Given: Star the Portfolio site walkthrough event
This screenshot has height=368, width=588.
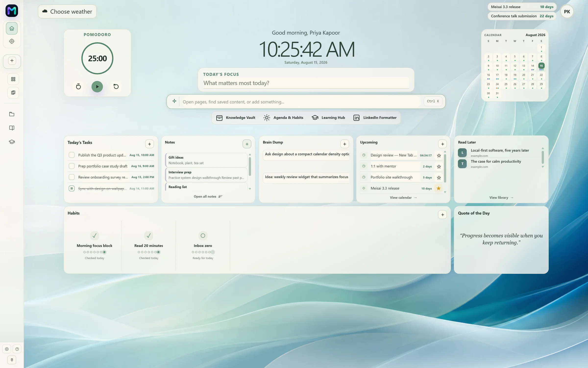Looking at the screenshot, I should (439, 177).
